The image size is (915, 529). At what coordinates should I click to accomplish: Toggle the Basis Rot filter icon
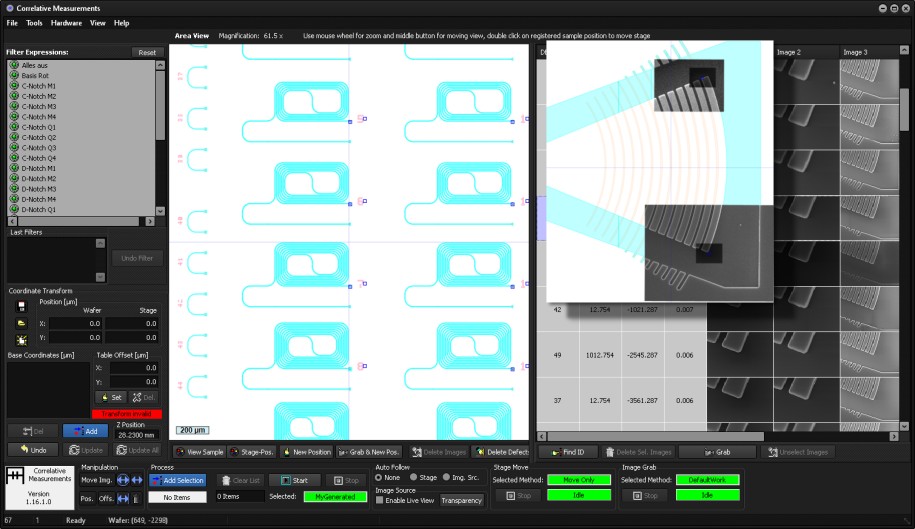pos(15,75)
